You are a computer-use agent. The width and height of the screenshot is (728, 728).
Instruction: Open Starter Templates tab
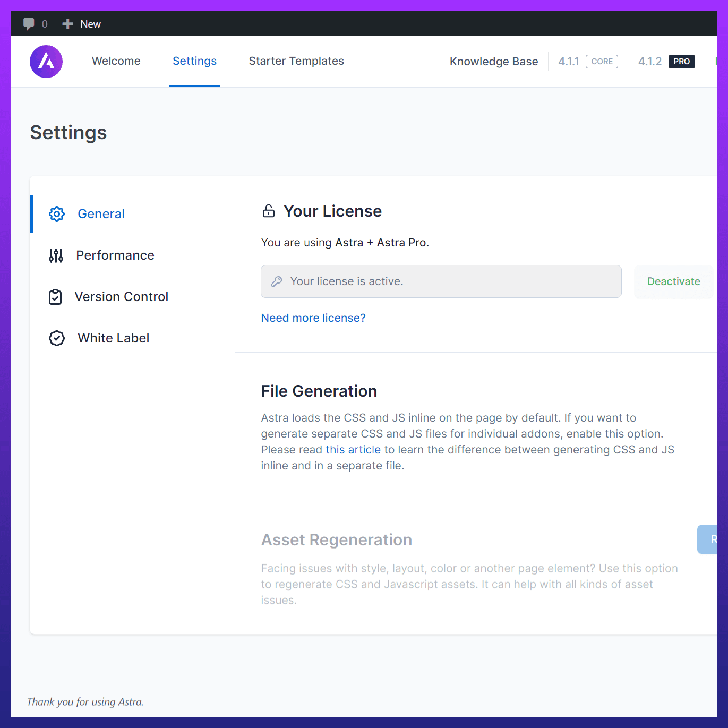[296, 61]
